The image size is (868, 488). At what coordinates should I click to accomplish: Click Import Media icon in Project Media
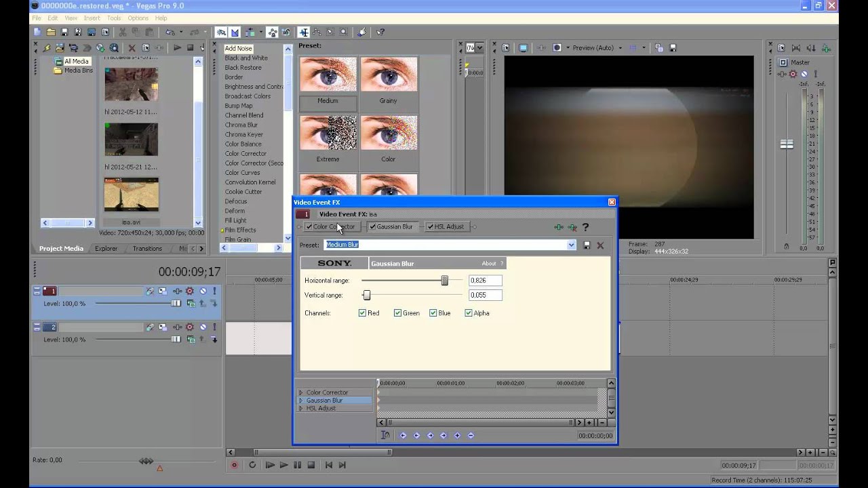60,48
